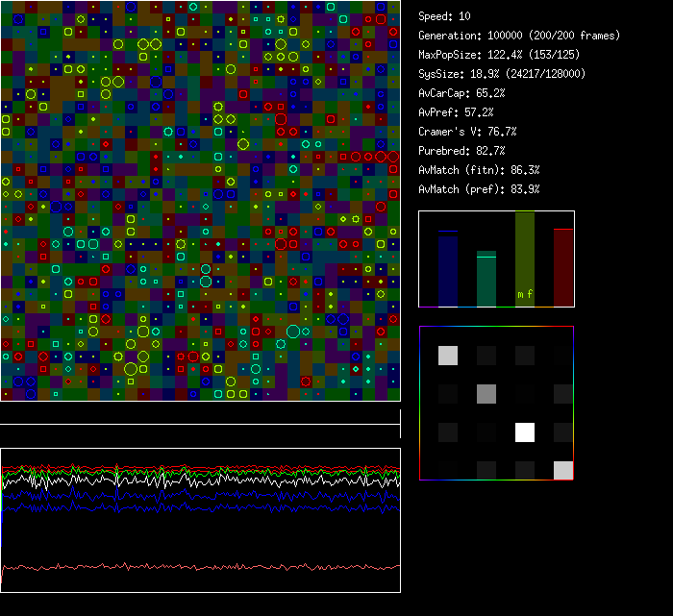Click the 'm f' label on the olive bar
This screenshot has width=673, height=616.
[525, 294]
